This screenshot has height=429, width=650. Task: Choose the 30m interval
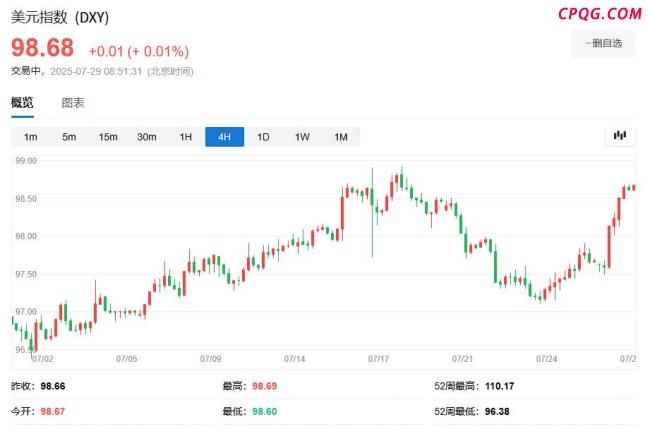[x=147, y=137]
